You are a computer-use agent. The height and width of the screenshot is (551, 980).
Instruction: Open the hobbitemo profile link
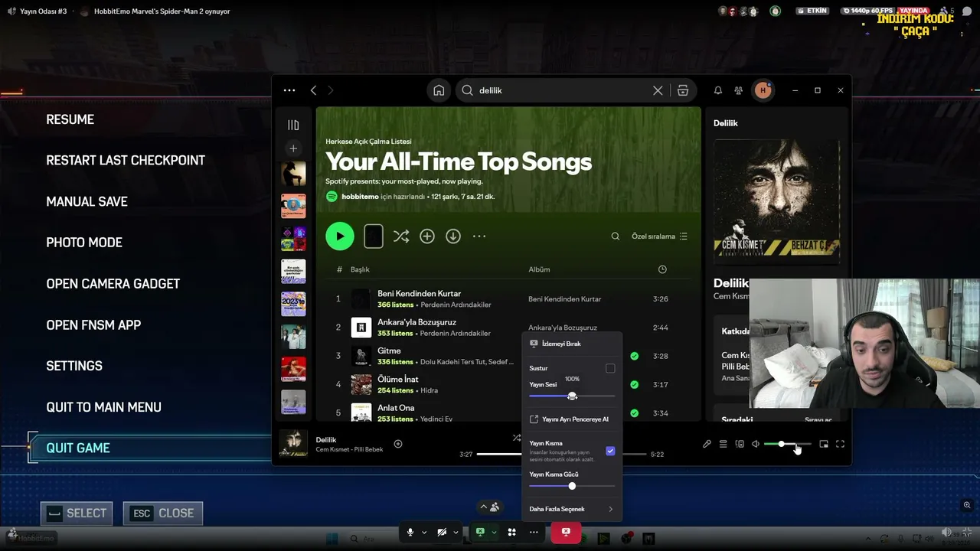[x=360, y=197]
